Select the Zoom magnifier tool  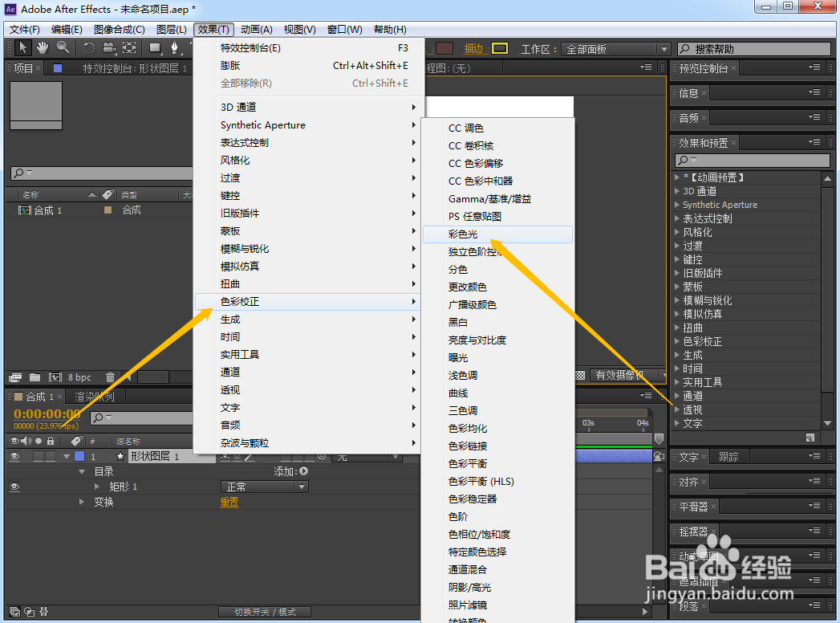pos(63,47)
